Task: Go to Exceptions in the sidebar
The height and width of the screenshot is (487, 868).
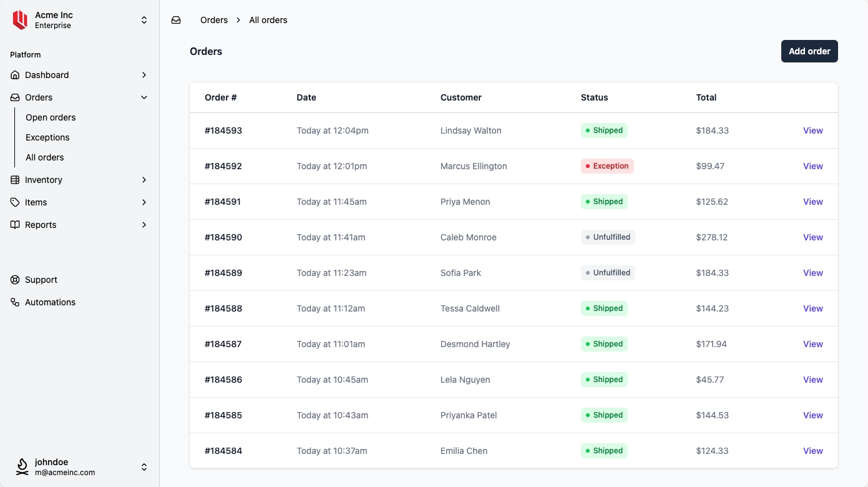Action: [47, 137]
